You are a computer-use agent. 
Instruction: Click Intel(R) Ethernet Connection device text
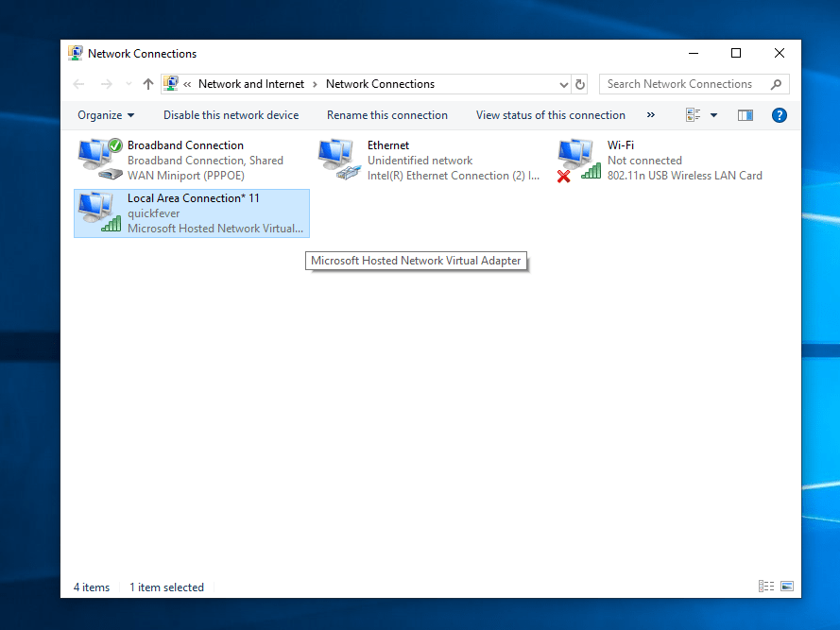(454, 176)
